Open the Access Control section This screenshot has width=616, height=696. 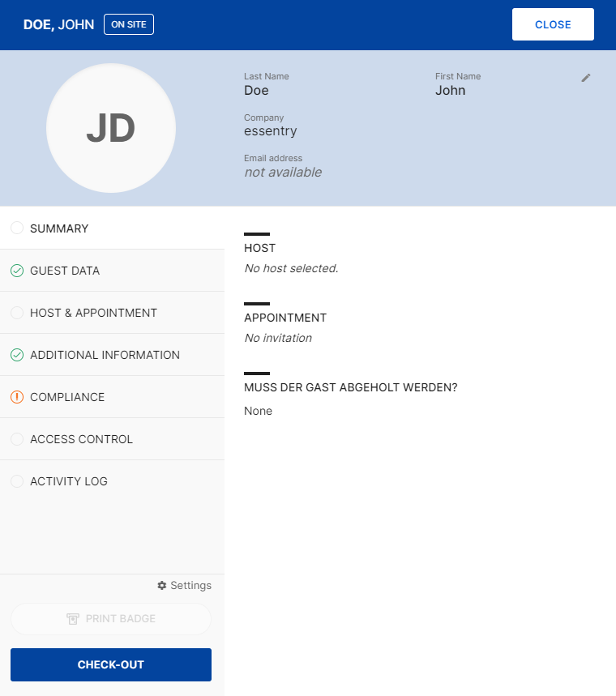coord(112,439)
